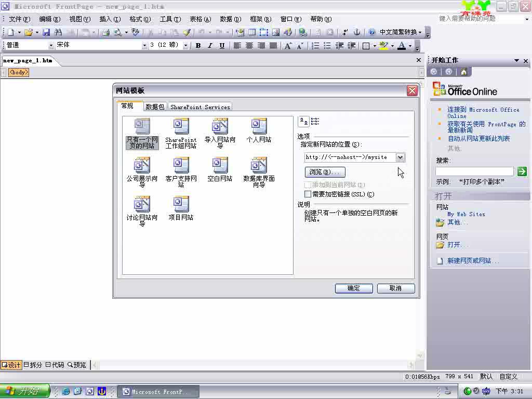Click the Bold formatting button
The width and height of the screenshot is (532, 399).
(198, 46)
